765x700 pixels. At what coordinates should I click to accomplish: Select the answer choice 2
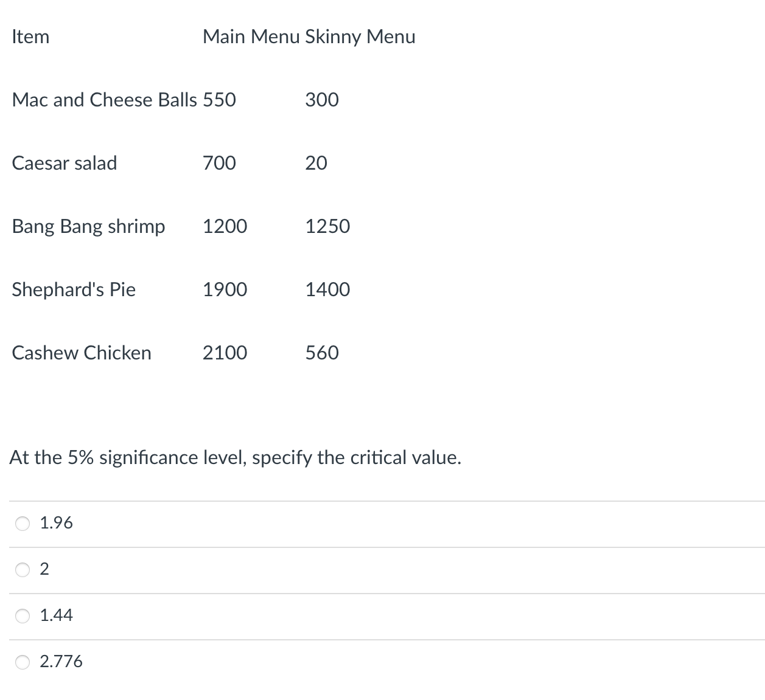[x=23, y=570]
